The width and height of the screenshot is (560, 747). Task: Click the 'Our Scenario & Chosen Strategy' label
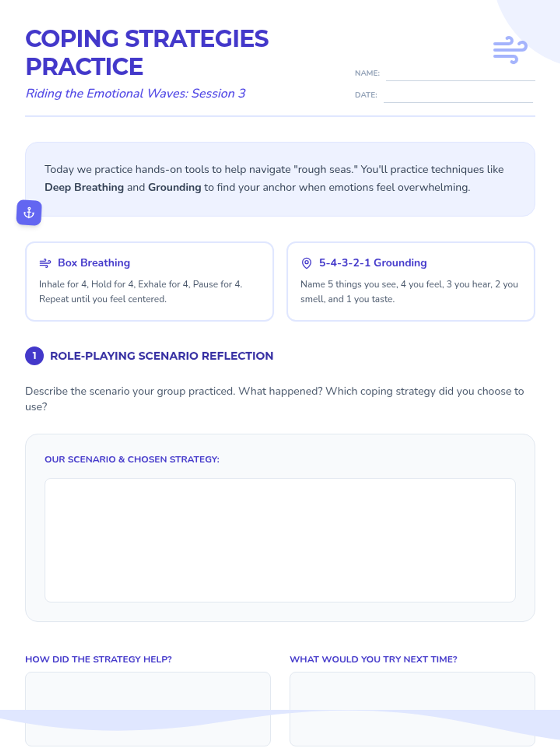tap(132, 459)
